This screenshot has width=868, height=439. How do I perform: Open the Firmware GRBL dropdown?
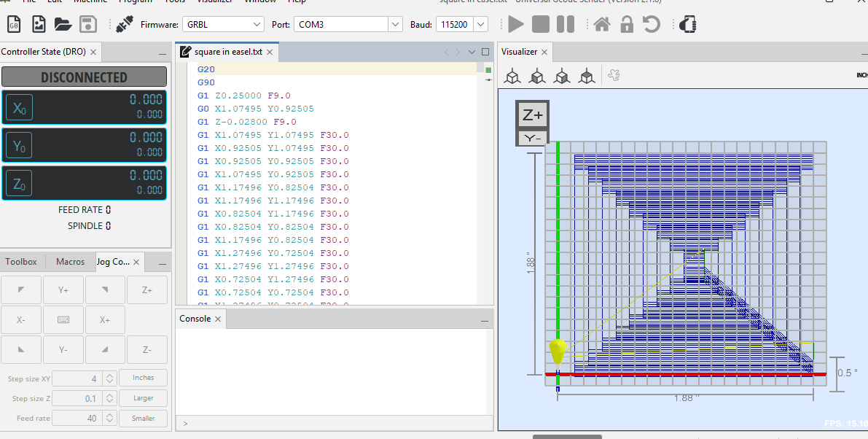coord(257,25)
